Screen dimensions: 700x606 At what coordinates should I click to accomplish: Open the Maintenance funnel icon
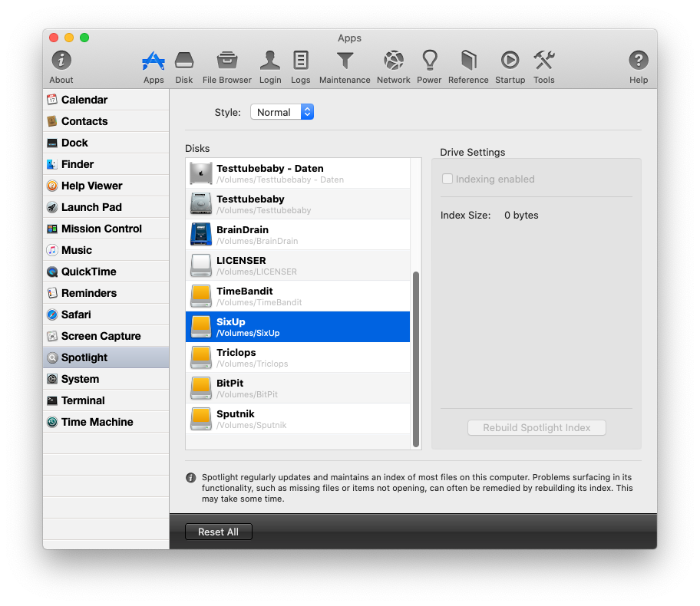point(345,67)
